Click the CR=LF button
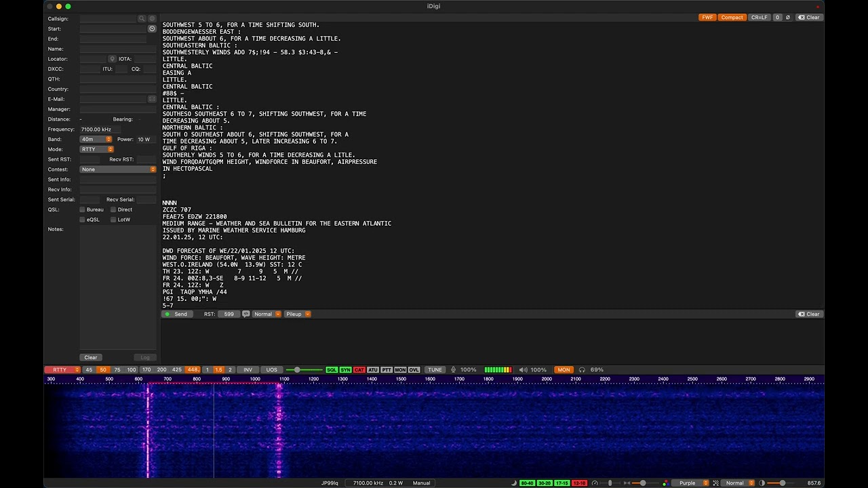The height and width of the screenshot is (488, 868). click(759, 18)
